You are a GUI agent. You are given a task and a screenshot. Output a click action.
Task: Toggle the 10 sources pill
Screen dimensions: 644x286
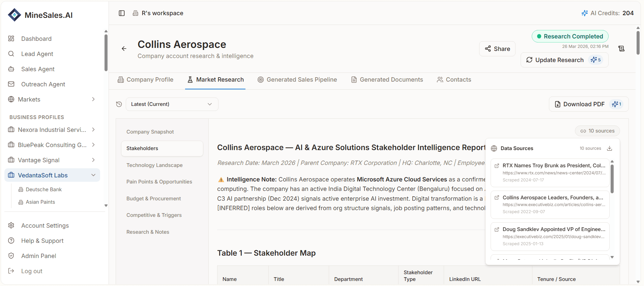597,131
